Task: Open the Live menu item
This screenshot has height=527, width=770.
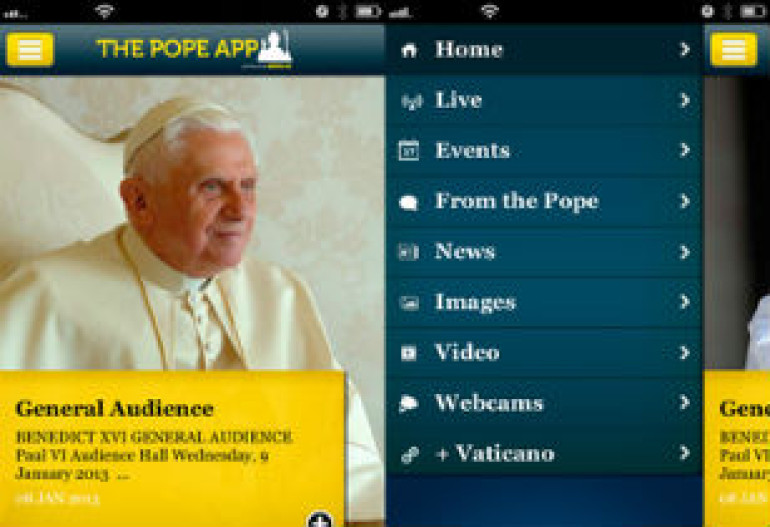Action: pos(544,100)
